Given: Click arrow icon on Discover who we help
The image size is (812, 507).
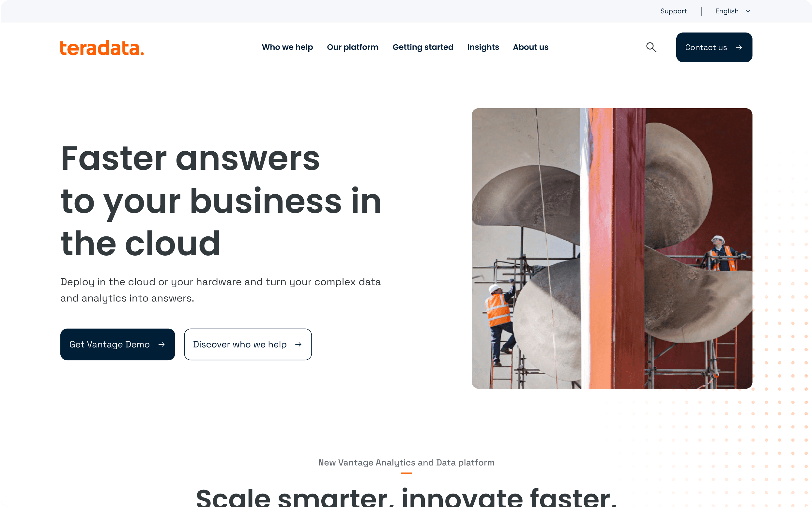Looking at the screenshot, I should pyautogui.click(x=298, y=344).
